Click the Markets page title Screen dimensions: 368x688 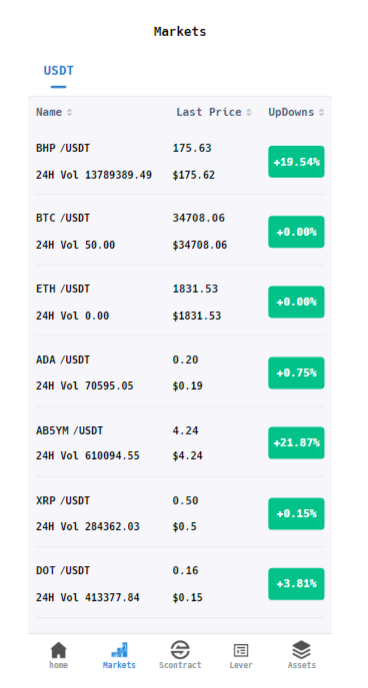click(x=180, y=32)
